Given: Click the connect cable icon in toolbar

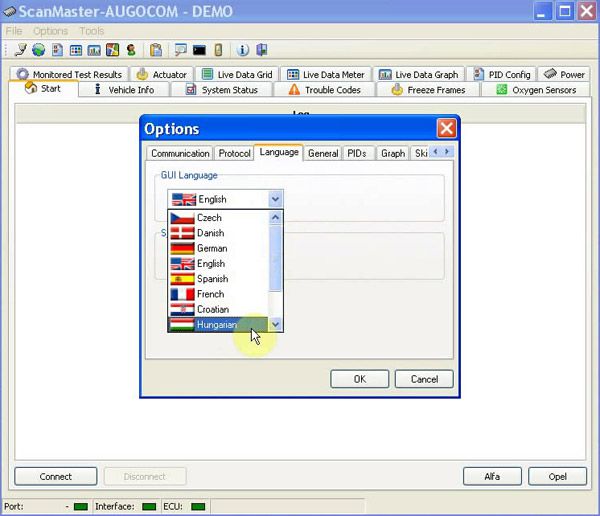Looking at the screenshot, I should [22, 50].
